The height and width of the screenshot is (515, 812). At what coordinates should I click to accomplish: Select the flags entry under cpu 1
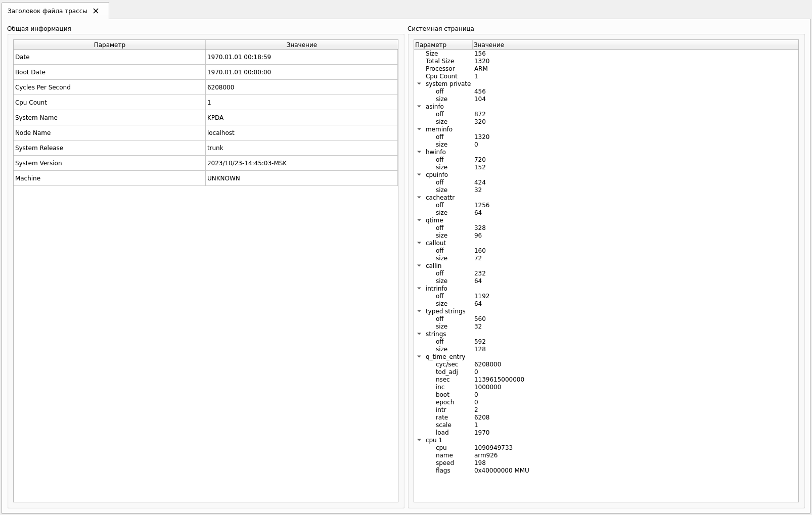pyautogui.click(x=443, y=471)
